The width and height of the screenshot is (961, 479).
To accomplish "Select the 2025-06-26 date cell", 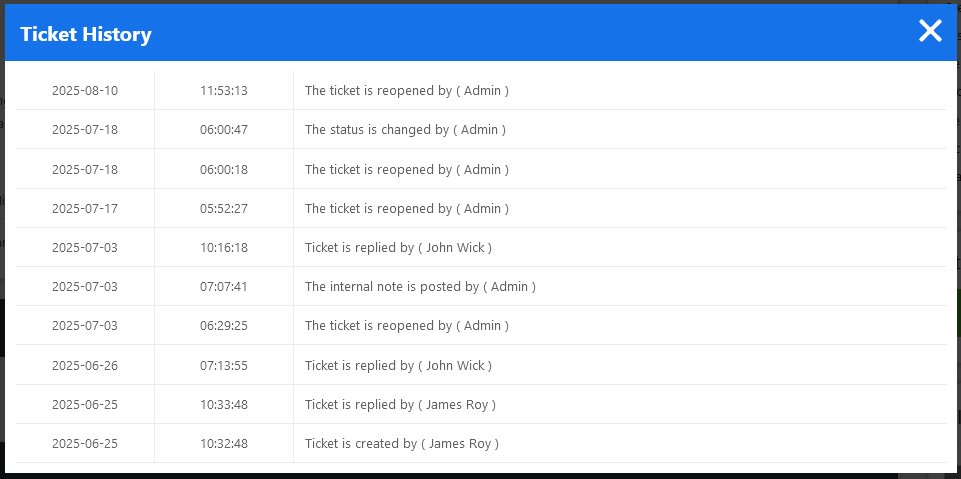I will (x=85, y=366).
